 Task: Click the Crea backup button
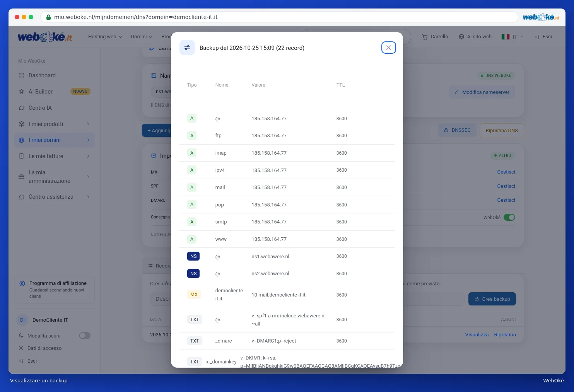(x=492, y=299)
